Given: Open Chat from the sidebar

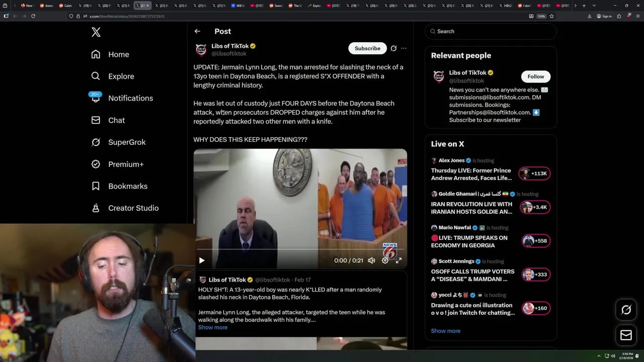Looking at the screenshot, I should [108, 120].
